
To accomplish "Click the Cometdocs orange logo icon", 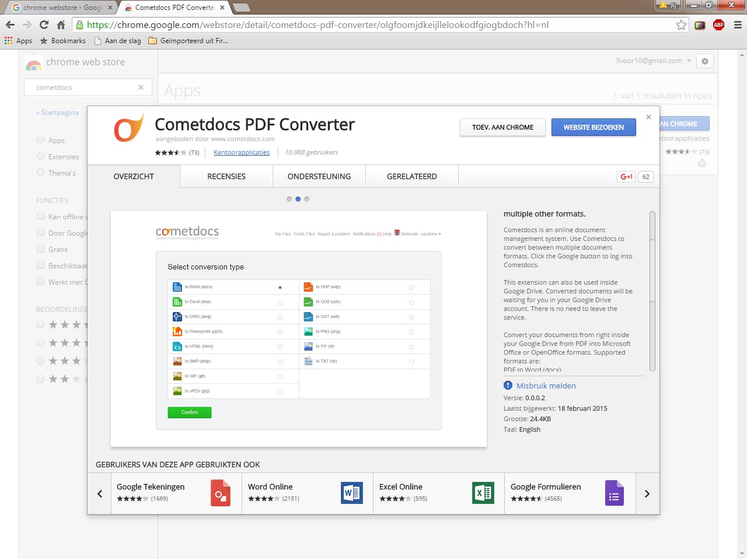I will tap(128, 128).
